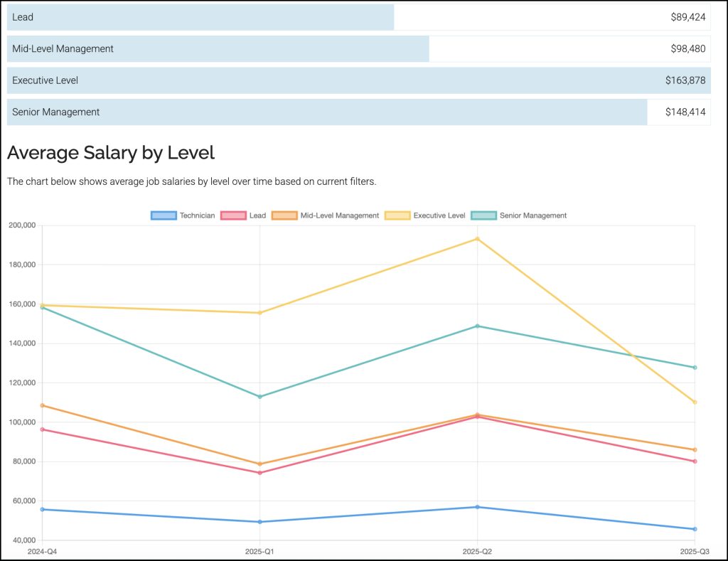The image size is (728, 561).
Task: Click Executive Level peak point at 2025-Q2
Action: point(477,239)
